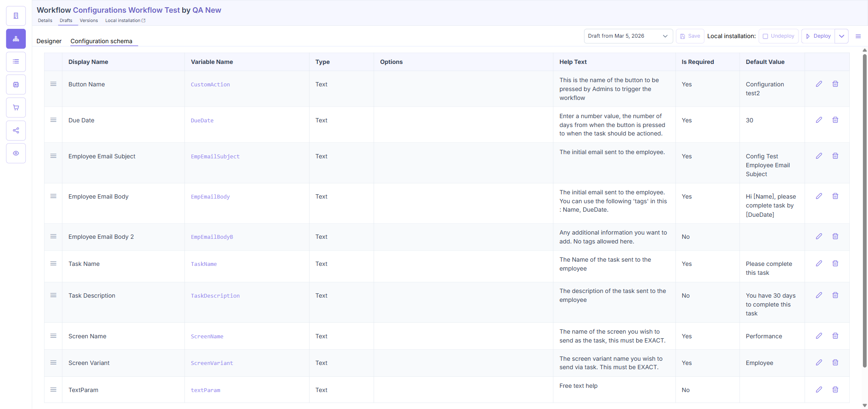
Task: Open the eye icon in sidebar
Action: click(x=16, y=153)
